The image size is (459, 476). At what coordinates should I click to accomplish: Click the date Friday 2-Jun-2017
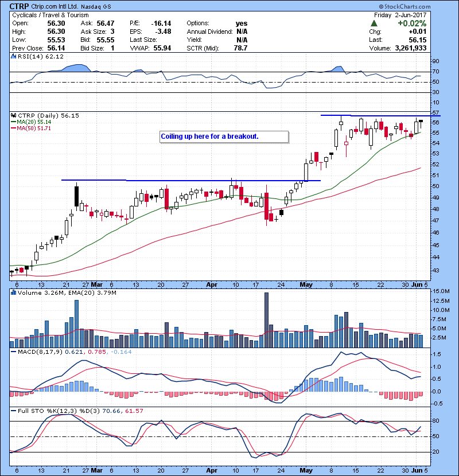[400, 15]
